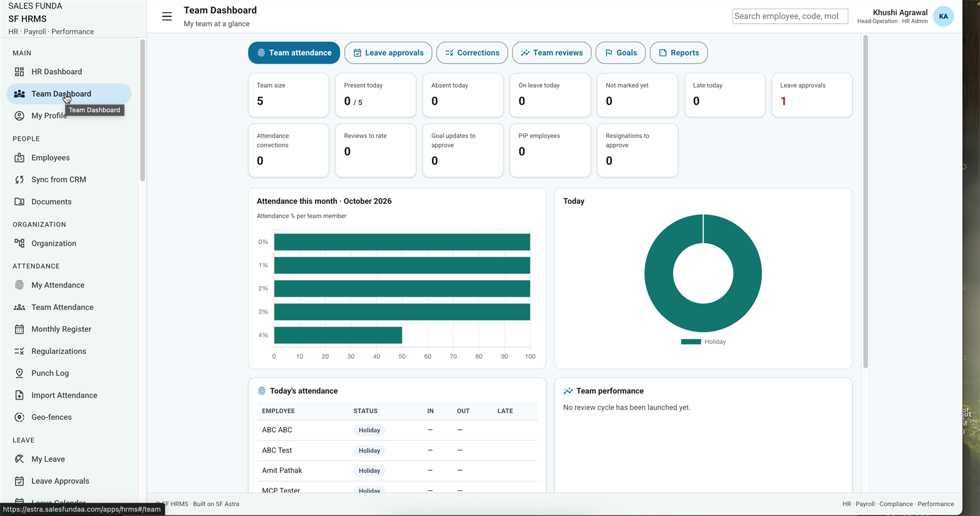Screen dimensions: 980x516
Task: Click the Late today card
Action: coord(725,95)
